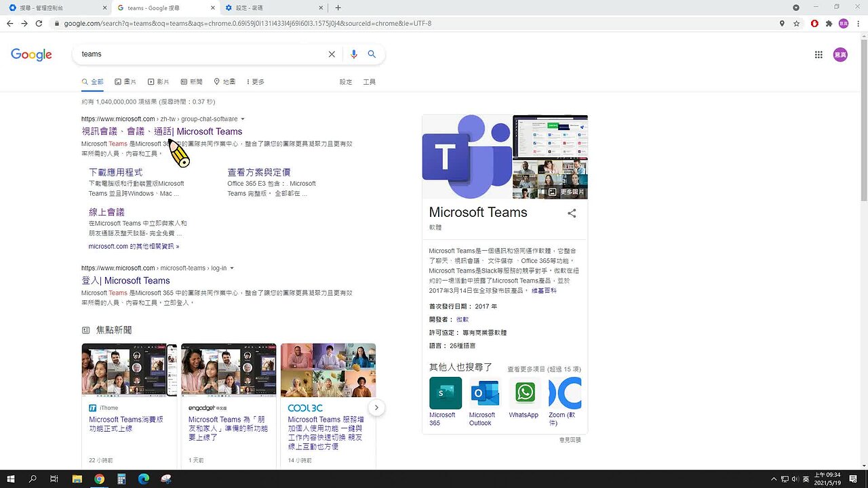Open Zoom related search icon
This screenshot has height=488, width=868.
point(565,393)
